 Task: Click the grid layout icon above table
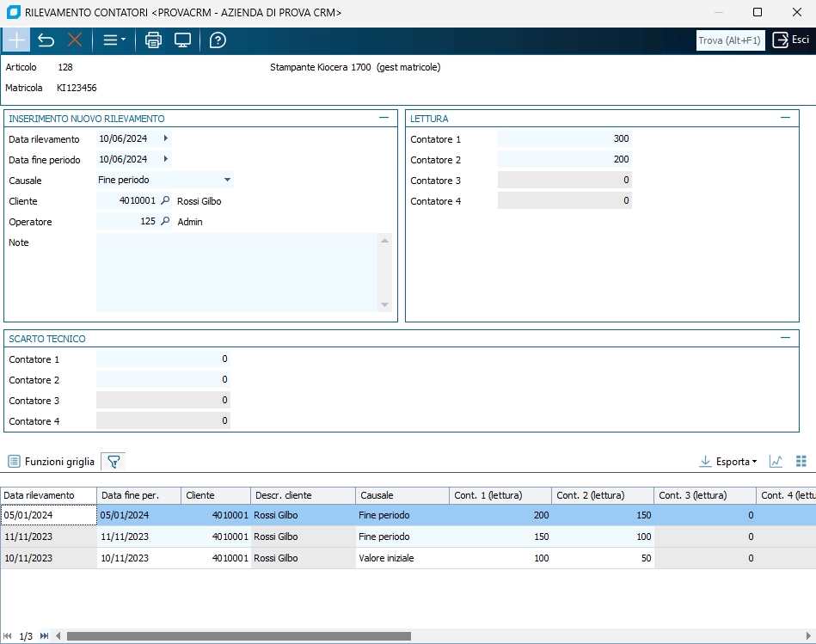[801, 462]
